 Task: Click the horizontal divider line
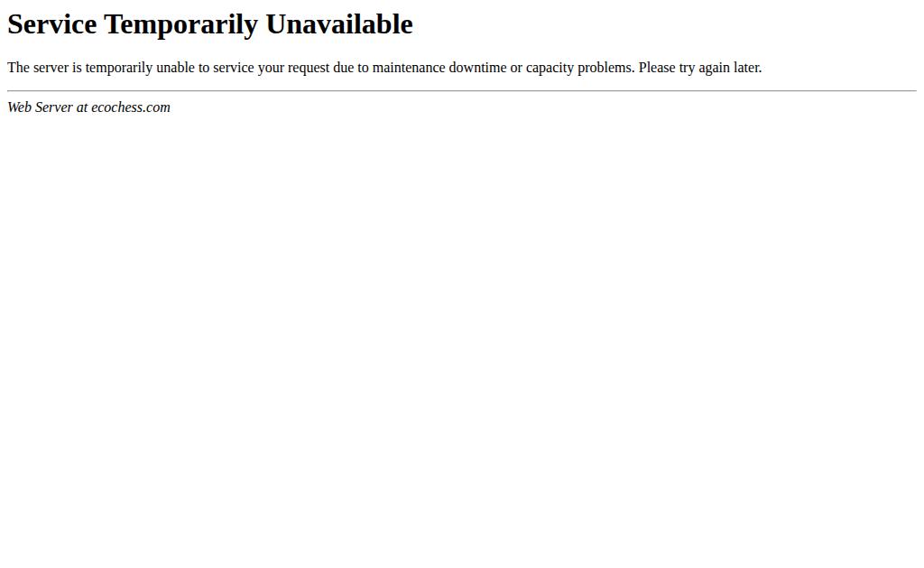462,91
